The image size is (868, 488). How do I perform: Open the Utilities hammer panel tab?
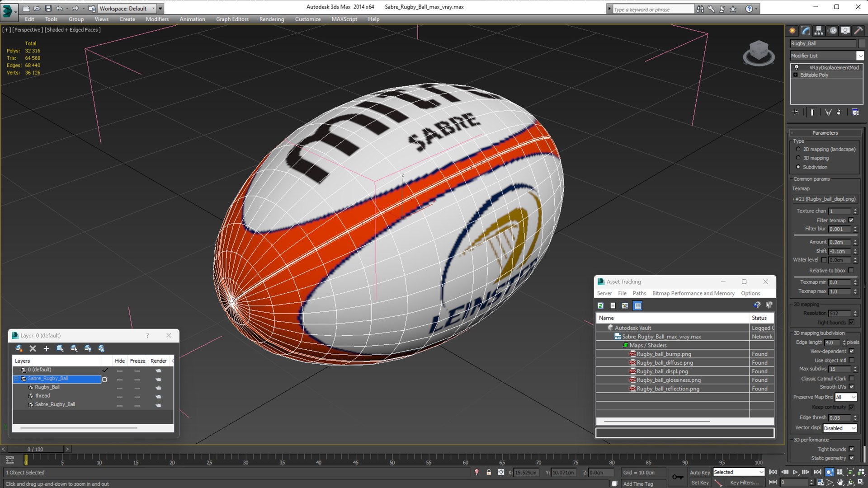858,31
